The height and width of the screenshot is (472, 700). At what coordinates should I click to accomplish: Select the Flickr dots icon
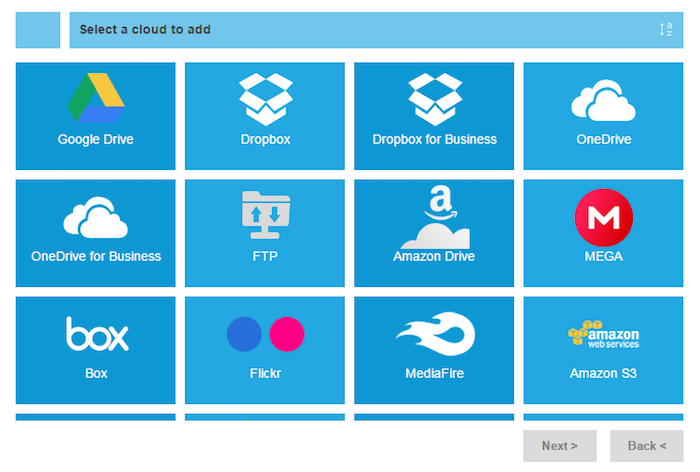pyautogui.click(x=265, y=334)
